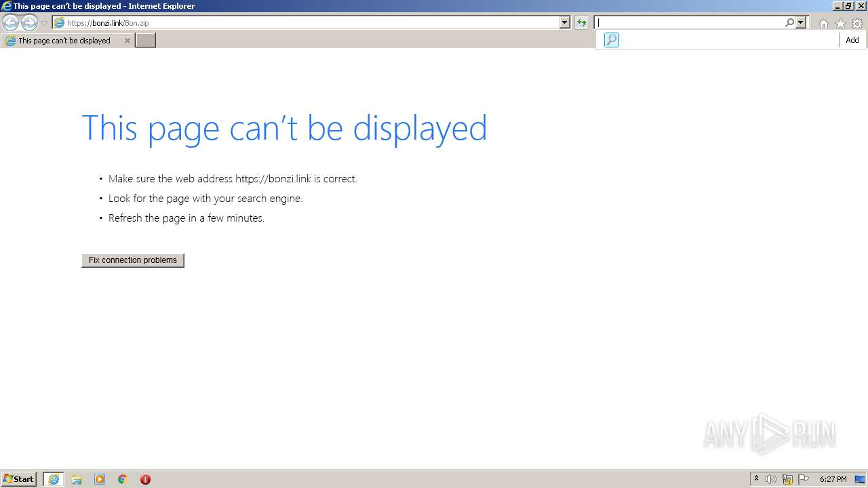Click the network connection tray icon
This screenshot has height=488, width=868.
(x=787, y=479)
